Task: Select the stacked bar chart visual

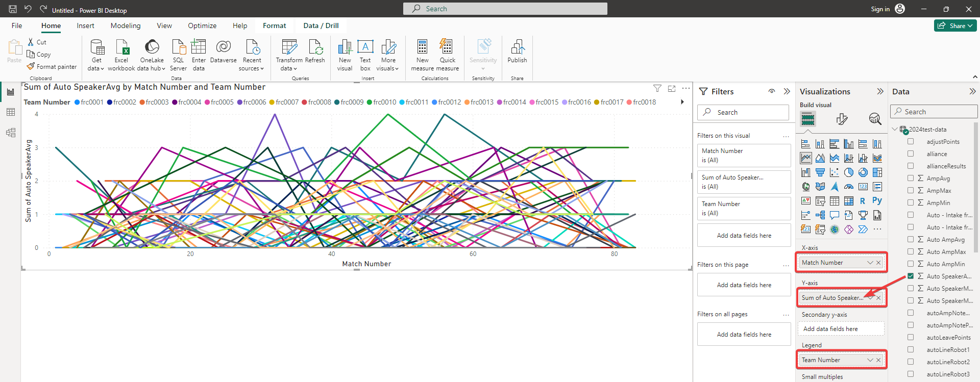Action: coord(806,144)
